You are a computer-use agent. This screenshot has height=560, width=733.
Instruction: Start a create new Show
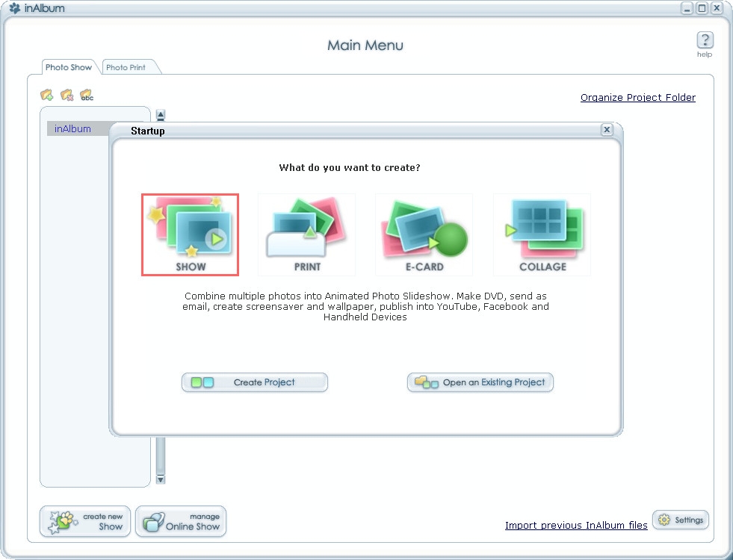coord(84,521)
